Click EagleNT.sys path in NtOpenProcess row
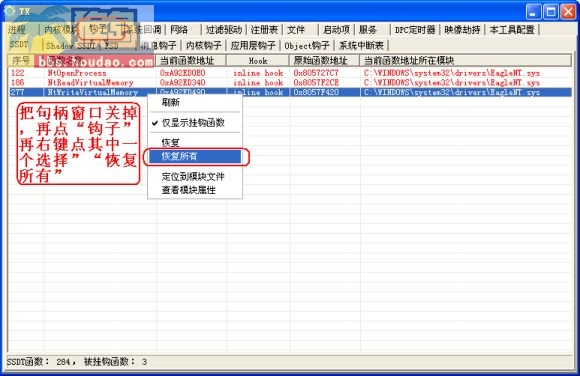This screenshot has height=376, width=580. click(x=452, y=73)
